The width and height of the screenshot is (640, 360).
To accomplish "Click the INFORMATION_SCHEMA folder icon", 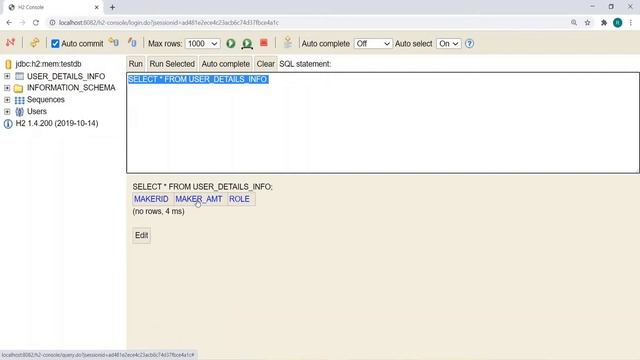I will tap(18, 88).
